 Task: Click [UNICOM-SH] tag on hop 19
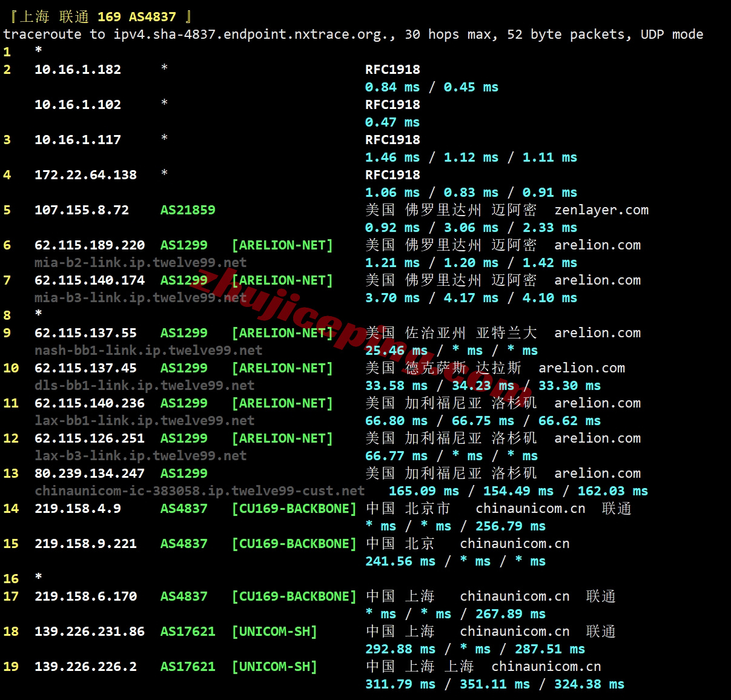[274, 667]
